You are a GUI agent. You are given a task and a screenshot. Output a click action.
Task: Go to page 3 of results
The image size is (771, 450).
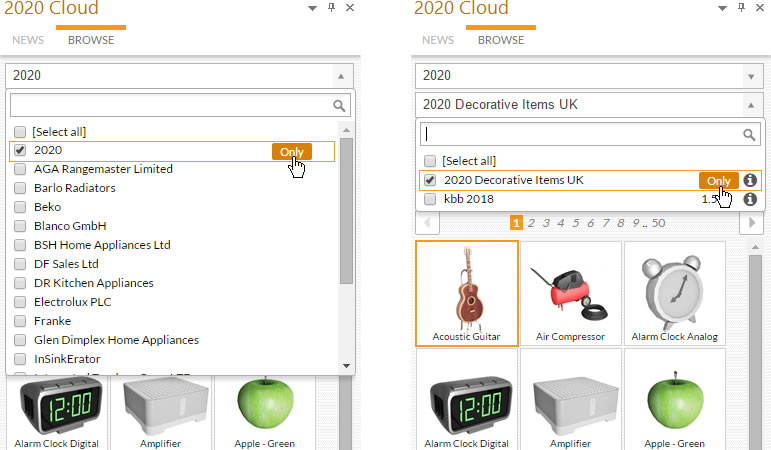pyautogui.click(x=546, y=223)
